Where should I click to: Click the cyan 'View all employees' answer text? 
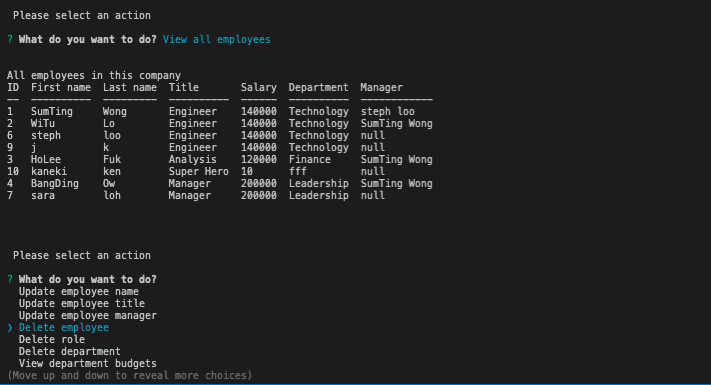tap(217, 39)
